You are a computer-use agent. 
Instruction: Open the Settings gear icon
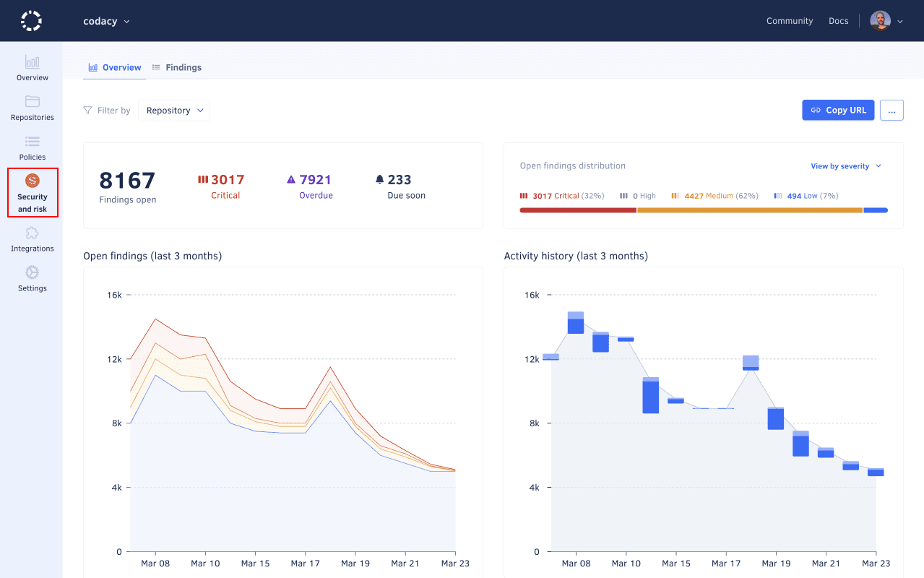[x=33, y=273]
